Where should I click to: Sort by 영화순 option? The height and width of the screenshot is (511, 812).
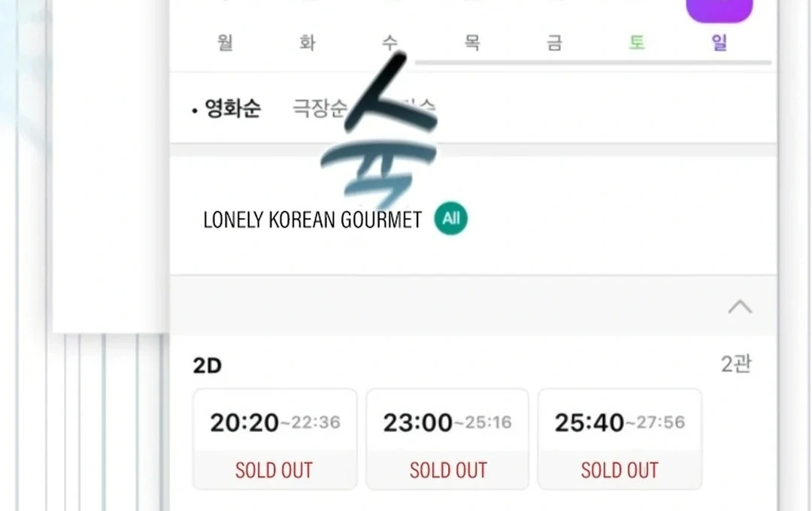(x=232, y=109)
